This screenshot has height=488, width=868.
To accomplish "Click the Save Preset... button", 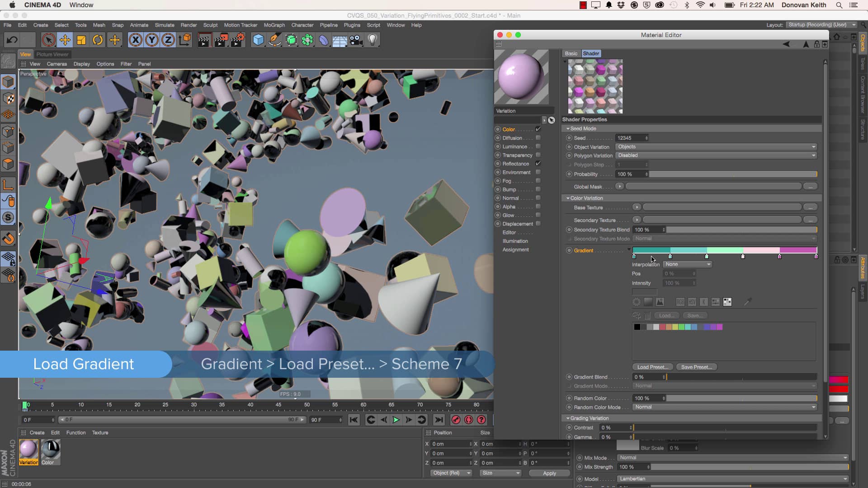I will pos(696,367).
